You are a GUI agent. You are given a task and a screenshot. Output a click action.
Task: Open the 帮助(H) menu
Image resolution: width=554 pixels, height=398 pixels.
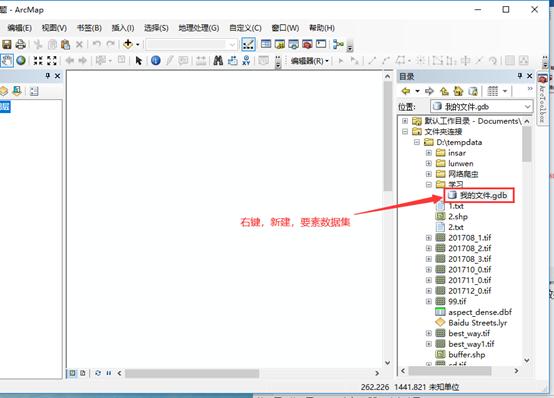[322, 28]
